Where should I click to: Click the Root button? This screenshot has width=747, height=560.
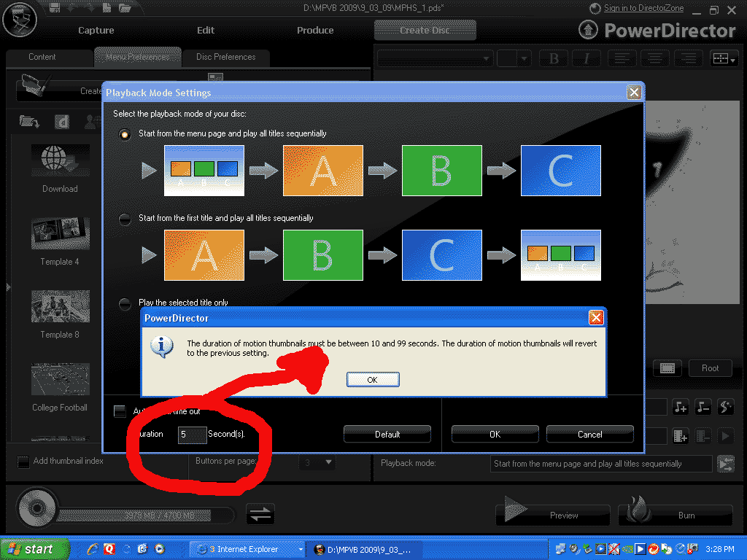pyautogui.click(x=710, y=368)
